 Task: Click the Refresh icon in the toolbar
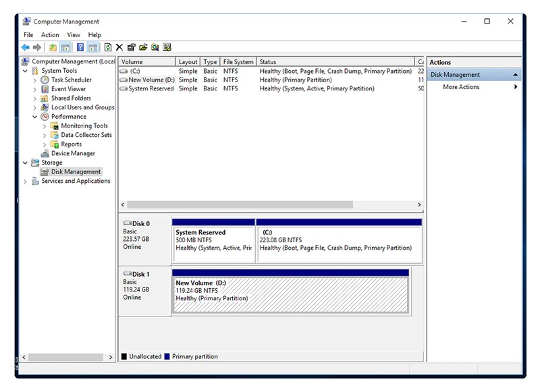[x=108, y=47]
